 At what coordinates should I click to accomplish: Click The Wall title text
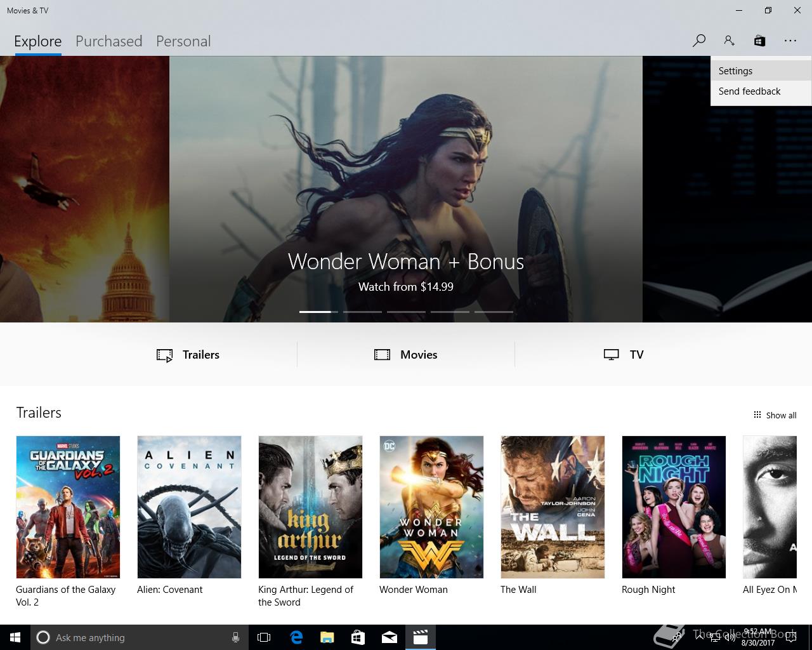click(518, 590)
